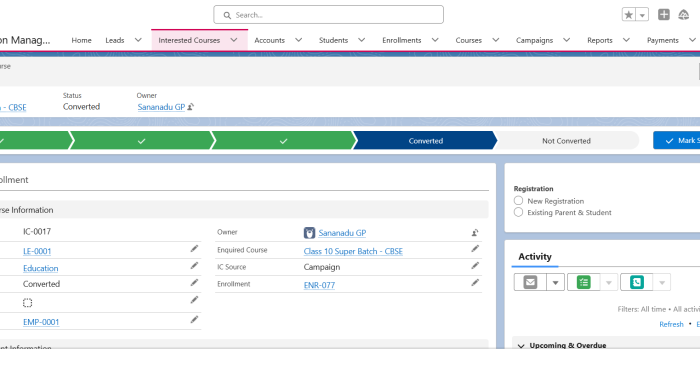
Task: Open the Accounts tab
Action: point(270,40)
